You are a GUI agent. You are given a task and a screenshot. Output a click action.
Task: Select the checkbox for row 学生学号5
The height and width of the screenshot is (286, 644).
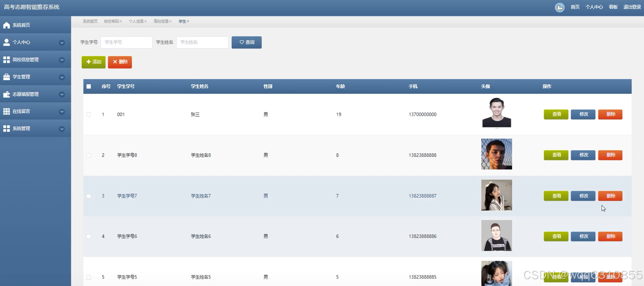[89, 277]
